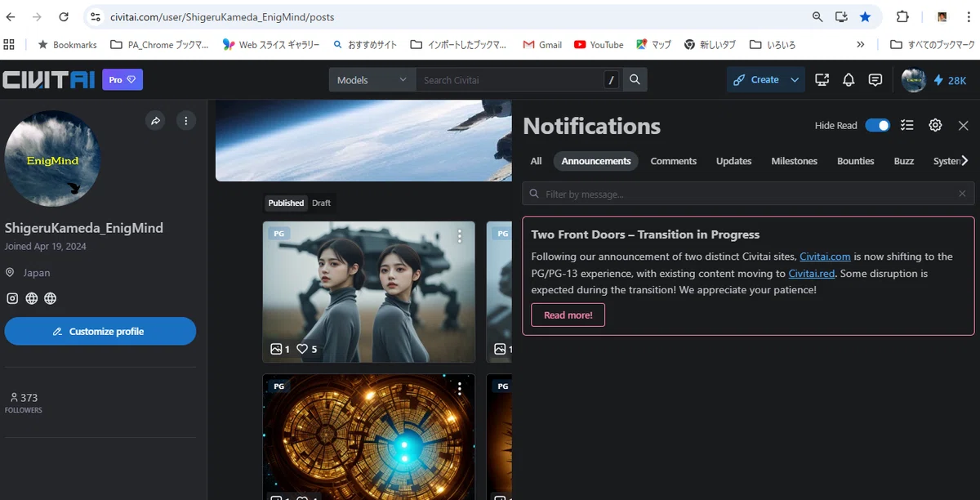Open the YouTube bookmark
Screen dimensions: 980x500
[x=599, y=45]
